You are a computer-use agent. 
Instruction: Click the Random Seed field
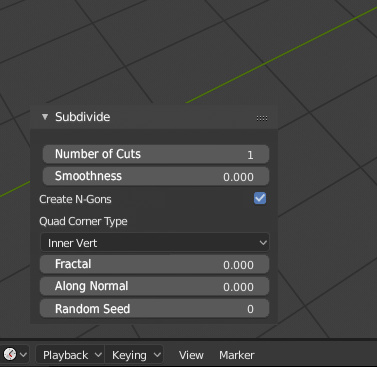coord(155,308)
